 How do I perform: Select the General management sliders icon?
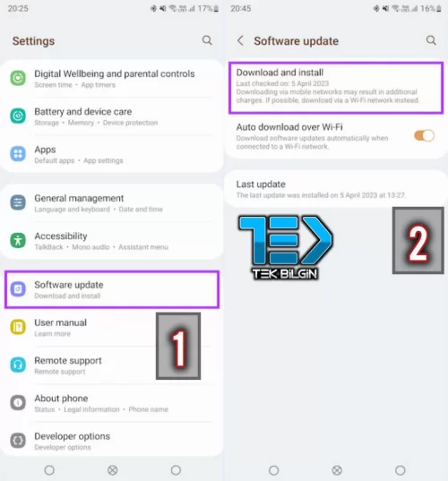tap(18, 202)
